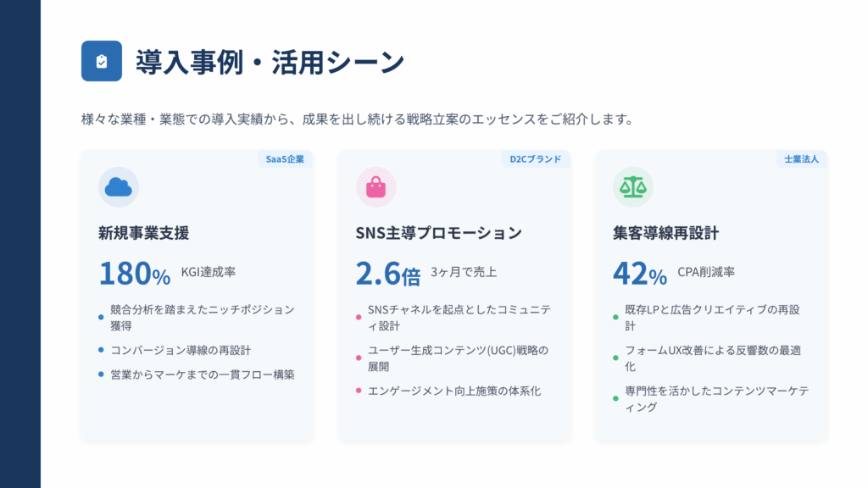The height and width of the screenshot is (488, 868).
Task: Click the 2.6倍 sales figure
Action: pos(387,273)
